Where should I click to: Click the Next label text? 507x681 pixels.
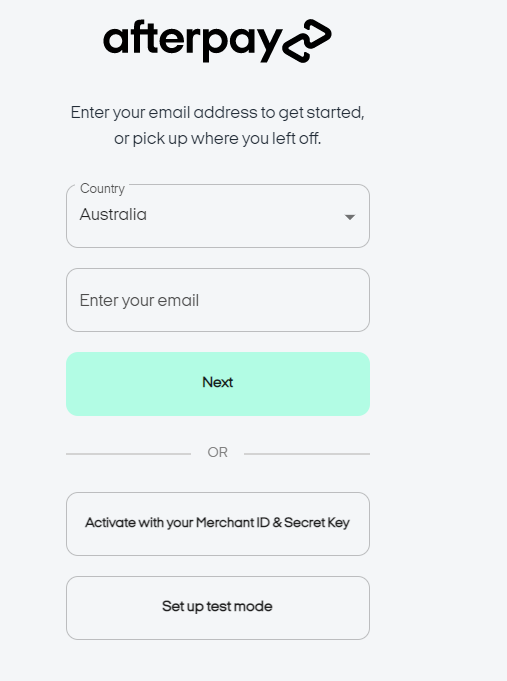pyautogui.click(x=218, y=382)
